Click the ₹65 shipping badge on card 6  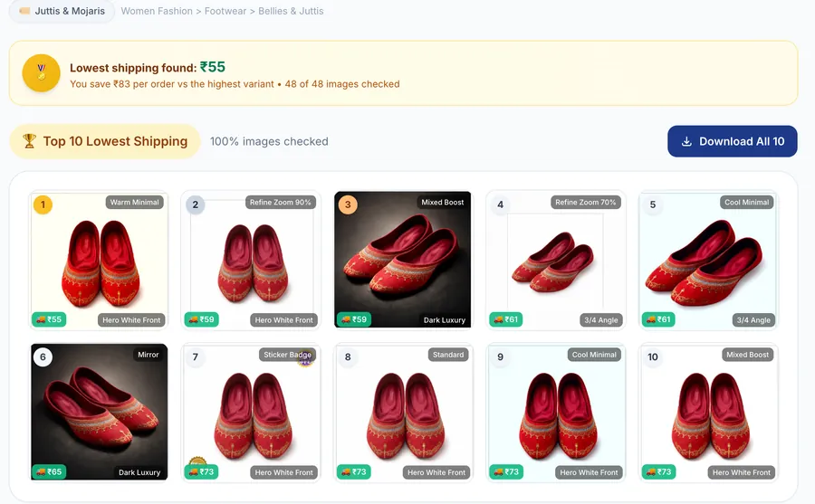tap(49, 471)
